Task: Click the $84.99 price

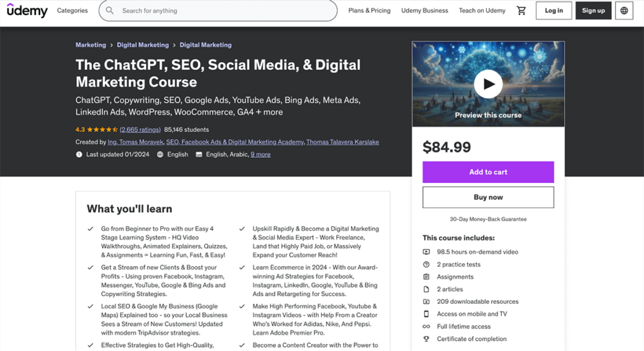Action: pos(447,147)
